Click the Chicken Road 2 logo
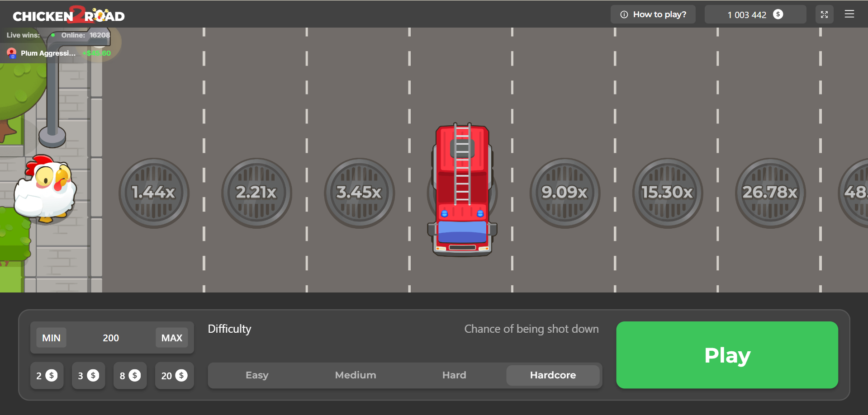 pyautogui.click(x=69, y=15)
